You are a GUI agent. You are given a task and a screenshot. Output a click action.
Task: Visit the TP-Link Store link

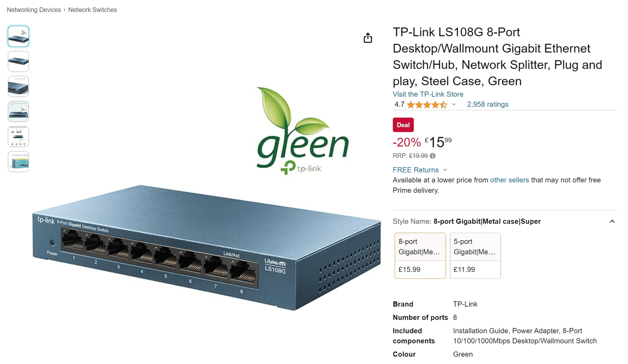coord(428,94)
